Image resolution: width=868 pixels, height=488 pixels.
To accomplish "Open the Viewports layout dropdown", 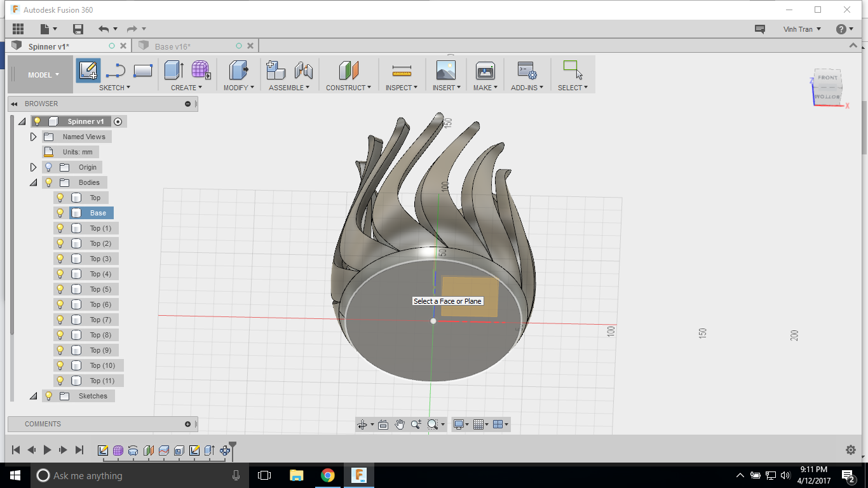I will [501, 424].
